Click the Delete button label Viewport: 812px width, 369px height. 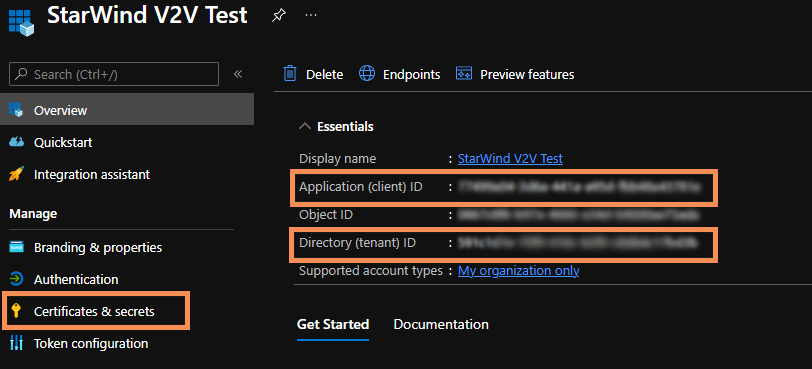coord(324,75)
